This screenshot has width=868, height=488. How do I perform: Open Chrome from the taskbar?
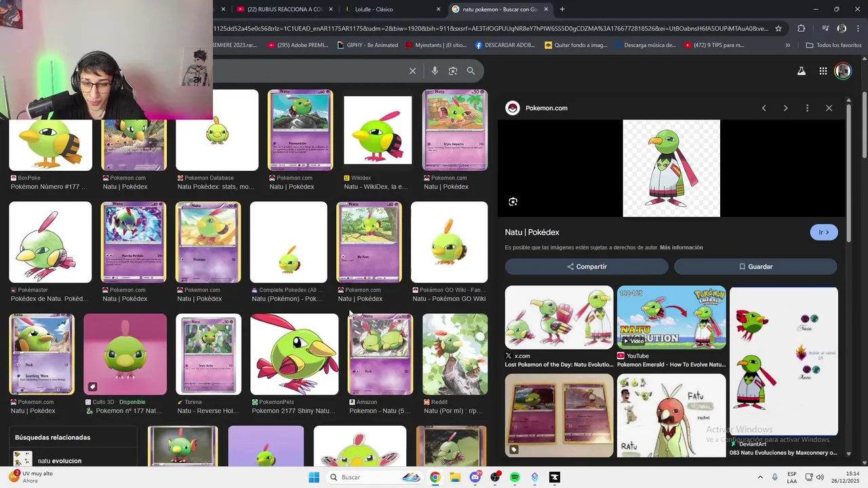click(x=435, y=477)
